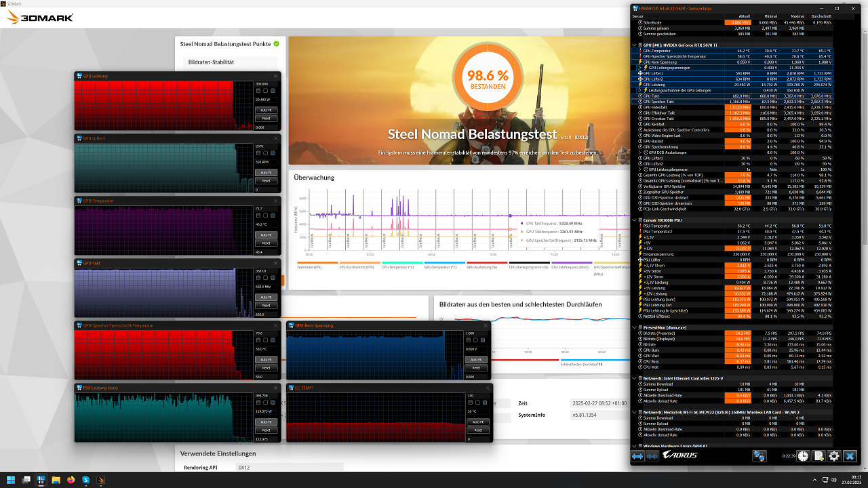Click HWiNFO clock reset timer icon
Viewport: 868px width, 488px height.
coord(804,457)
